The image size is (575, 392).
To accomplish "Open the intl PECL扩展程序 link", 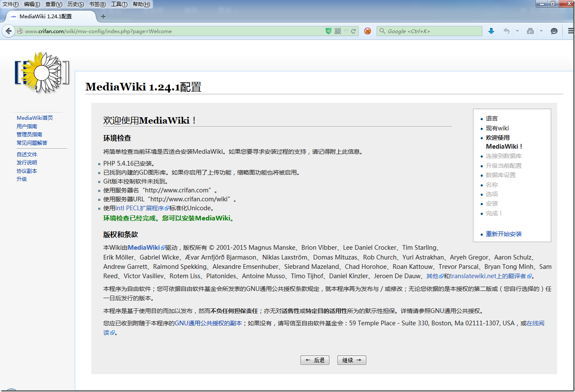I will [x=142, y=208].
